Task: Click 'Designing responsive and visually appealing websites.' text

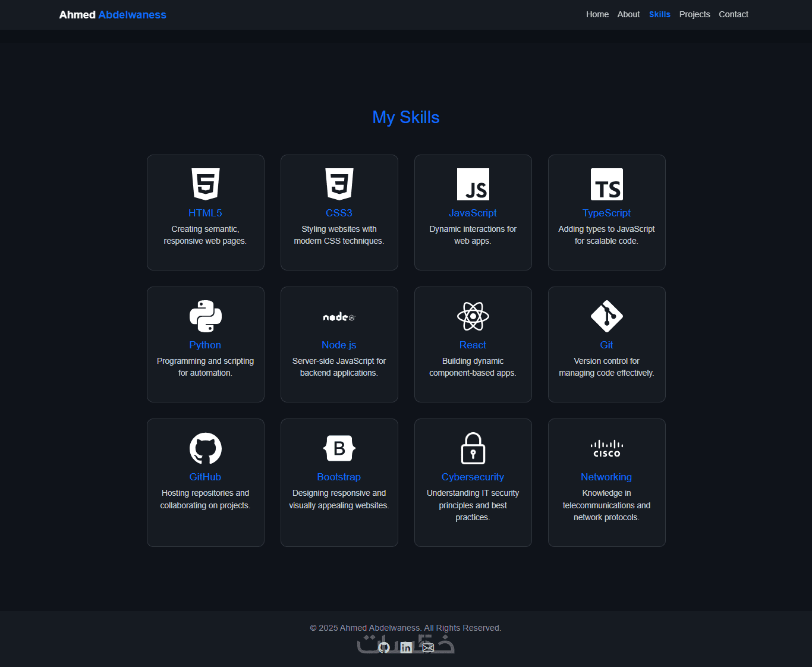Action: pyautogui.click(x=339, y=499)
